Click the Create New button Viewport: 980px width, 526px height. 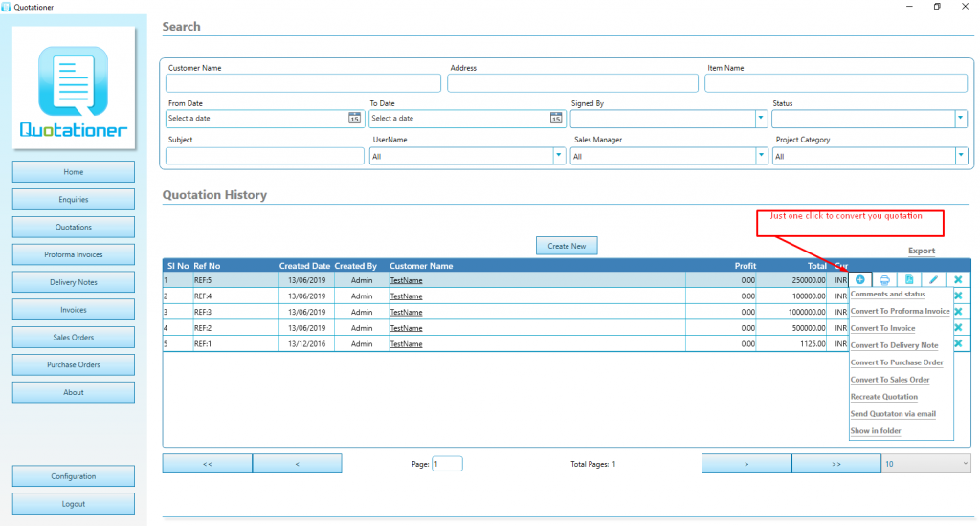tap(567, 246)
